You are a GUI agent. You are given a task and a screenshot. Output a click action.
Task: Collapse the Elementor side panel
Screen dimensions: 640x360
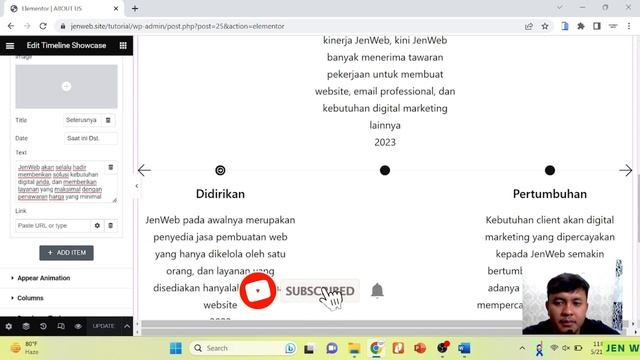click(x=136, y=186)
